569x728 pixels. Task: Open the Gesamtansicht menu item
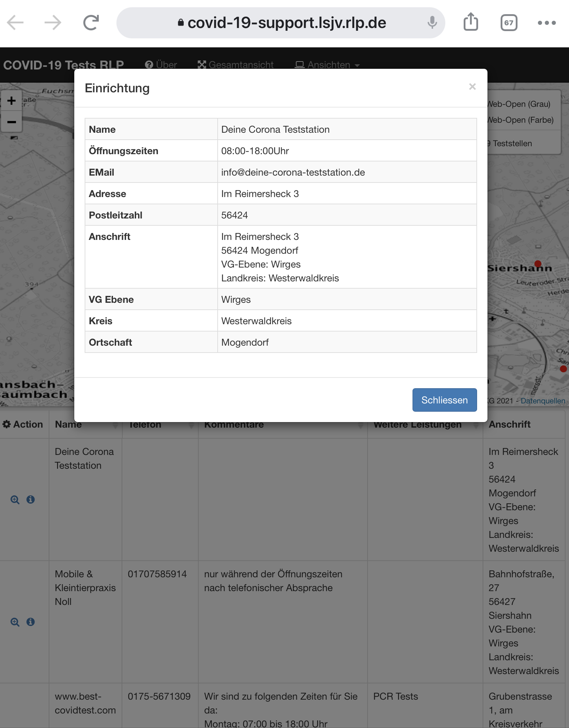click(236, 65)
